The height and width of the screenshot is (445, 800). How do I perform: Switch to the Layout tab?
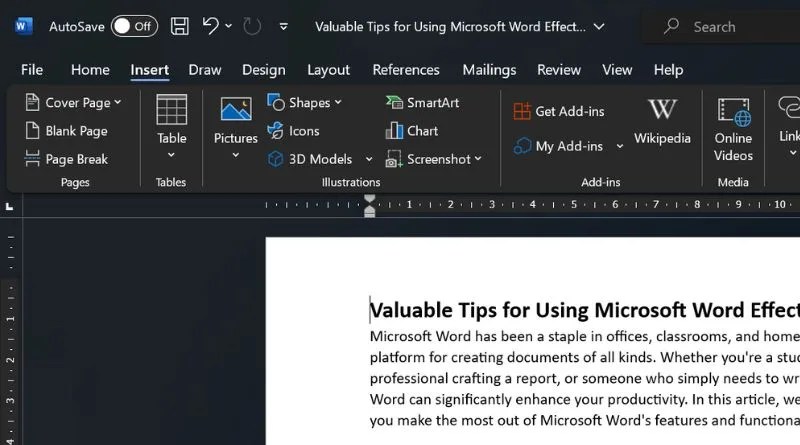[329, 70]
